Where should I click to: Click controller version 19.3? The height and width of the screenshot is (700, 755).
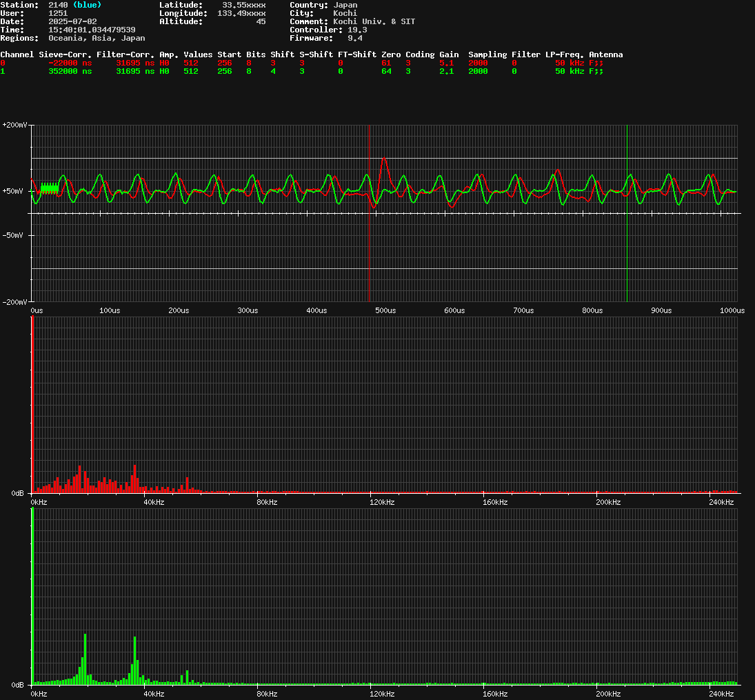[x=357, y=30]
